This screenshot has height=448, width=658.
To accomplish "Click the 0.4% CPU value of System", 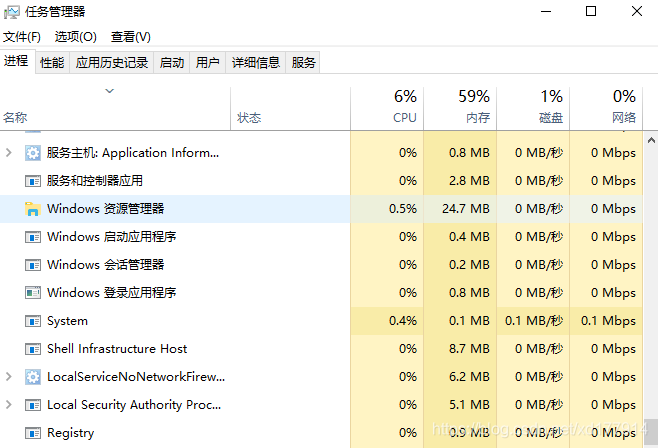I will pos(403,321).
